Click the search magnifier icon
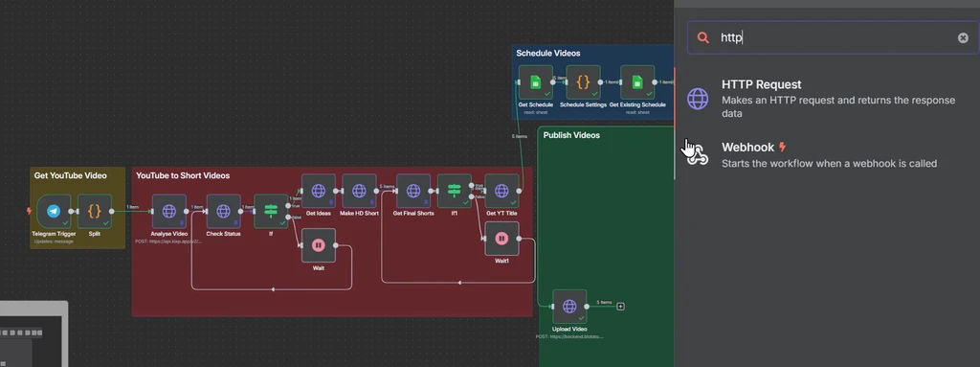Viewport: 980px width, 367px height. (x=703, y=37)
